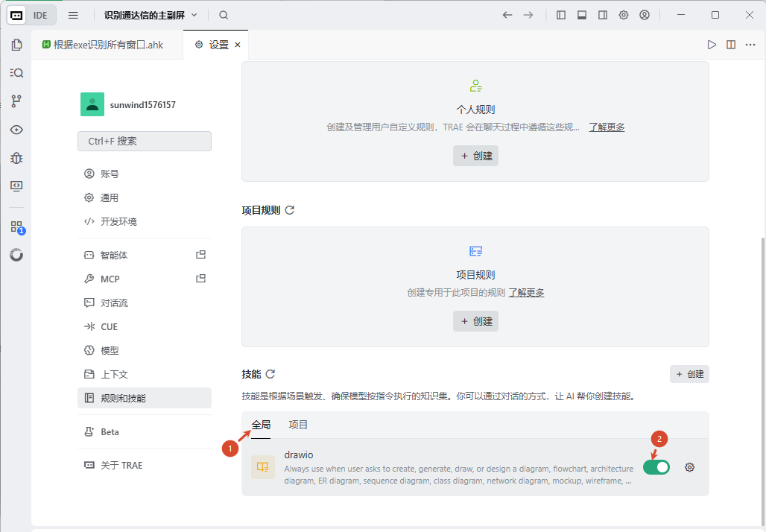Viewport: 766px width, 532px height.
Task: Open the Search panel in activity bar
Action: (16, 73)
